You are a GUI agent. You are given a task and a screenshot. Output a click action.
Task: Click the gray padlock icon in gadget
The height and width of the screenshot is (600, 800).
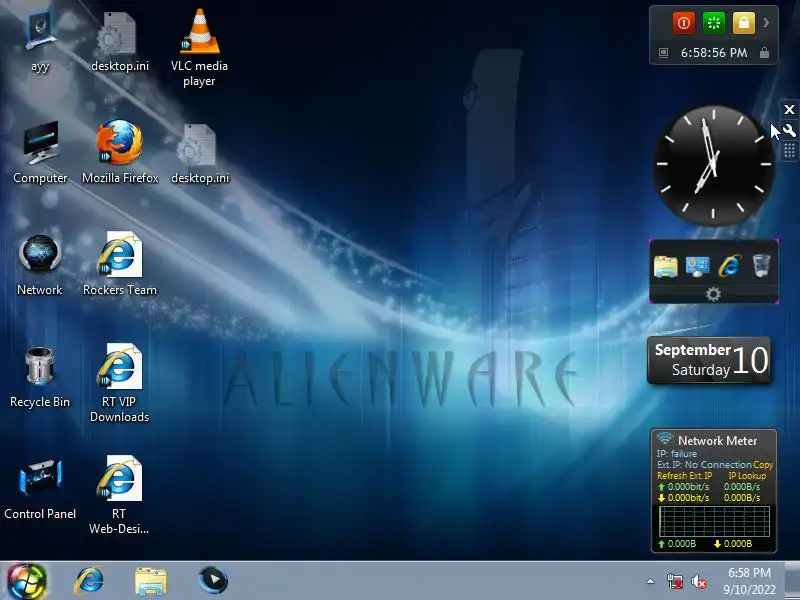click(x=764, y=53)
